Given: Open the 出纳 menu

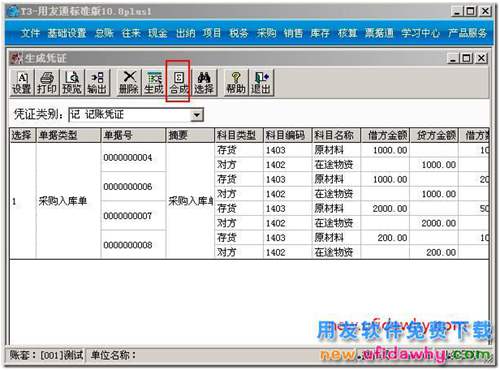Looking at the screenshot, I should [x=185, y=33].
